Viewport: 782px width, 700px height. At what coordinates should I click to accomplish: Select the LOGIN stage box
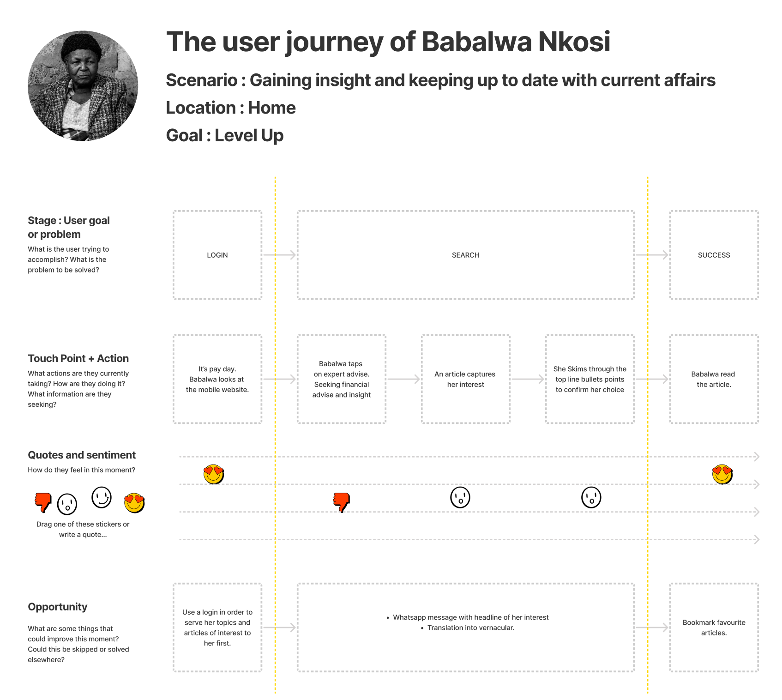[217, 255]
